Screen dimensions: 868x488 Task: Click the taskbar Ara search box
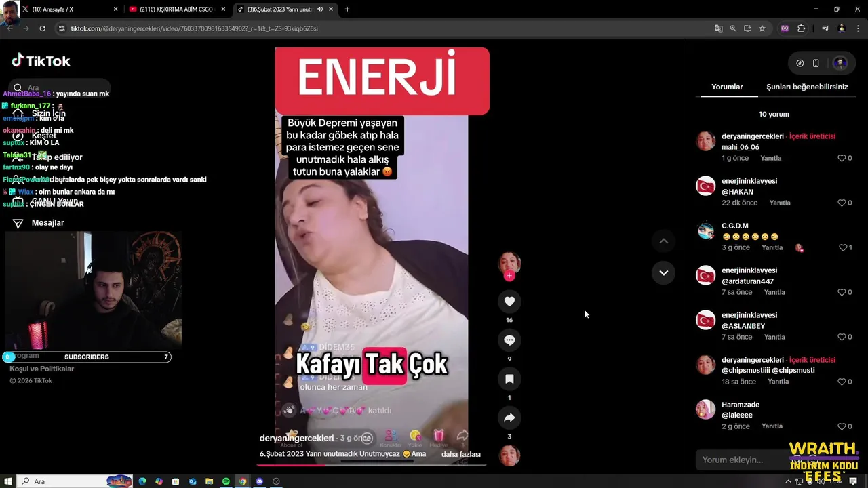[x=75, y=481]
